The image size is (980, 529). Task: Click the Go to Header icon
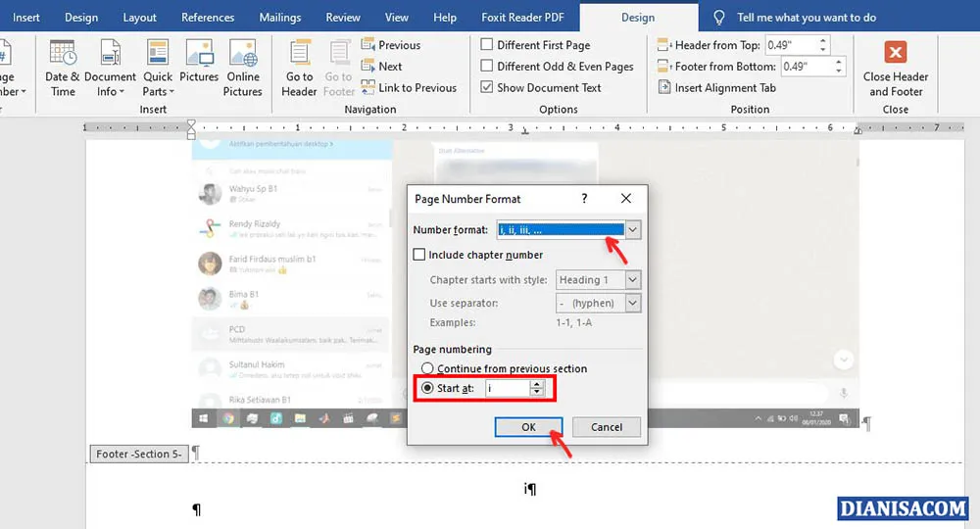point(299,55)
